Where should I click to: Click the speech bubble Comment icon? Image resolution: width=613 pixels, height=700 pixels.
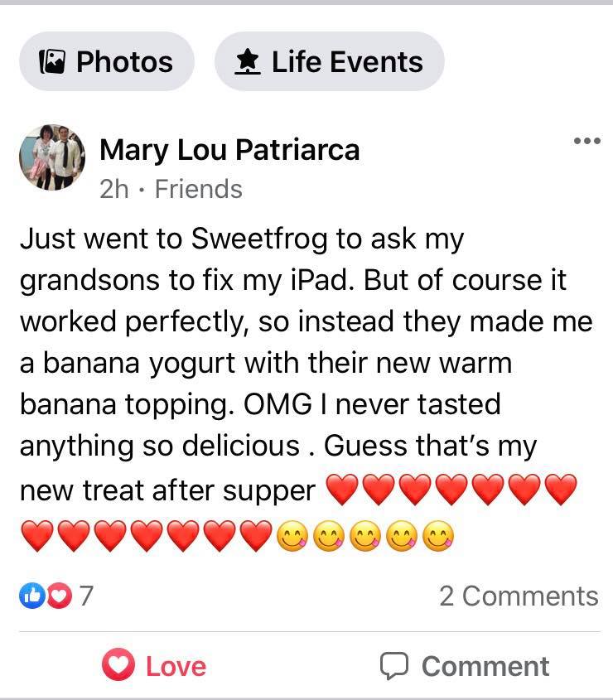coord(395,665)
